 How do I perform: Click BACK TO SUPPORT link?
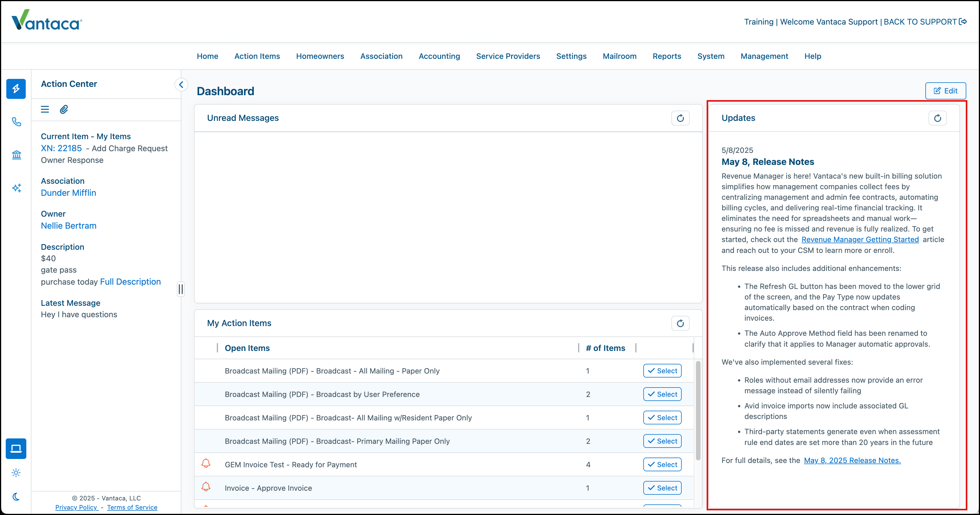point(920,22)
